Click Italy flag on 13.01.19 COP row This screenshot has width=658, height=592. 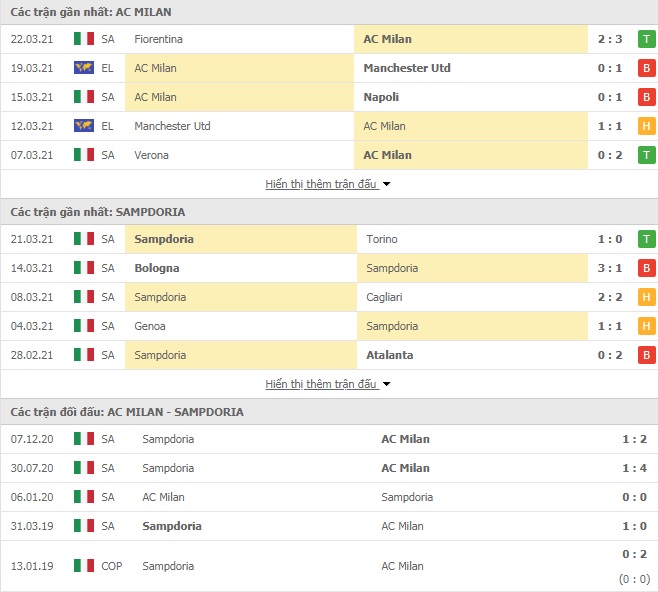click(84, 566)
